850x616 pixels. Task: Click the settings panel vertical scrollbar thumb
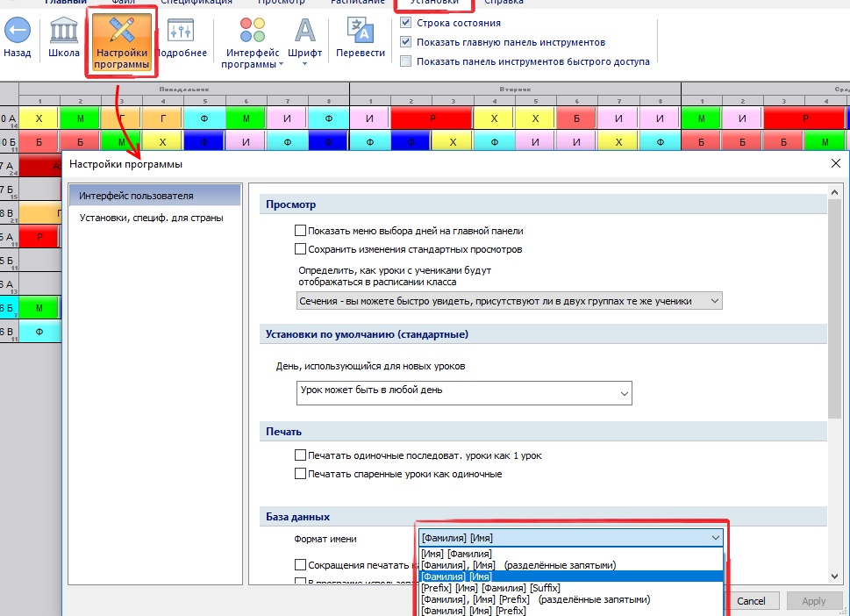(x=834, y=309)
